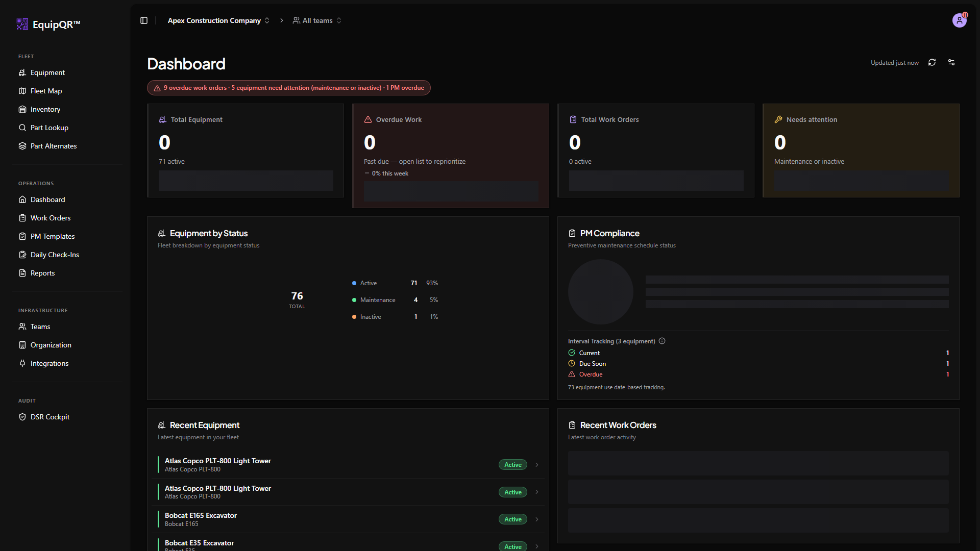Select PM Templates menu item
The image size is (980, 551).
[x=67, y=236]
